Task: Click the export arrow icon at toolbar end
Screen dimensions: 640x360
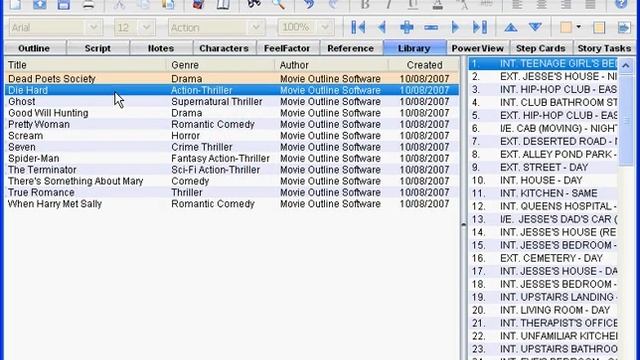Action: (x=624, y=27)
